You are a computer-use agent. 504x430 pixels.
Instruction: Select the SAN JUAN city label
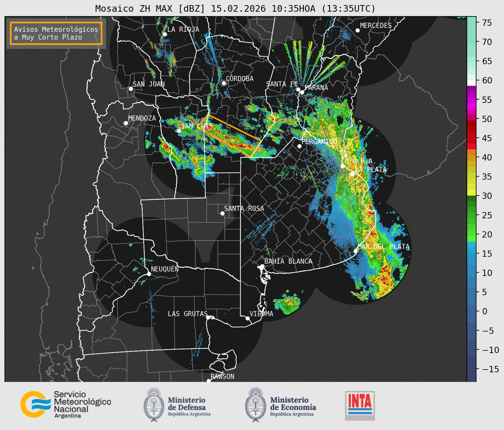click(x=148, y=84)
